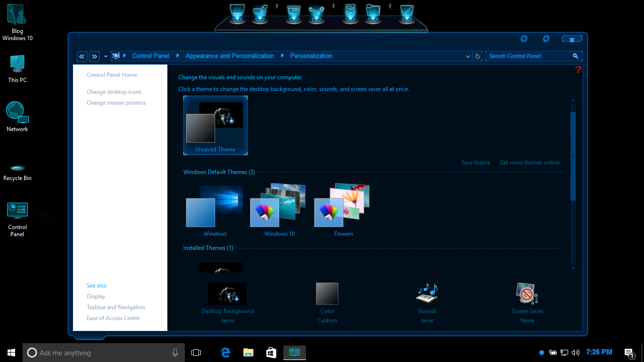This screenshot has height=362, width=644.
Task: Click the Control Panel icon in address bar
Action: pyautogui.click(x=116, y=56)
